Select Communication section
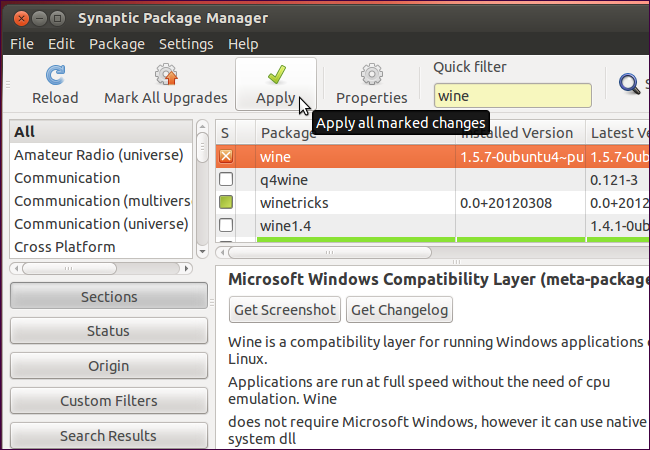Viewport: 650px width, 450px height. [x=101, y=178]
